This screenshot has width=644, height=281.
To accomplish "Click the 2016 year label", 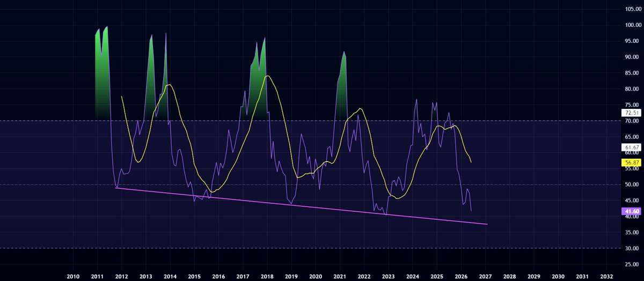I will point(218,276).
